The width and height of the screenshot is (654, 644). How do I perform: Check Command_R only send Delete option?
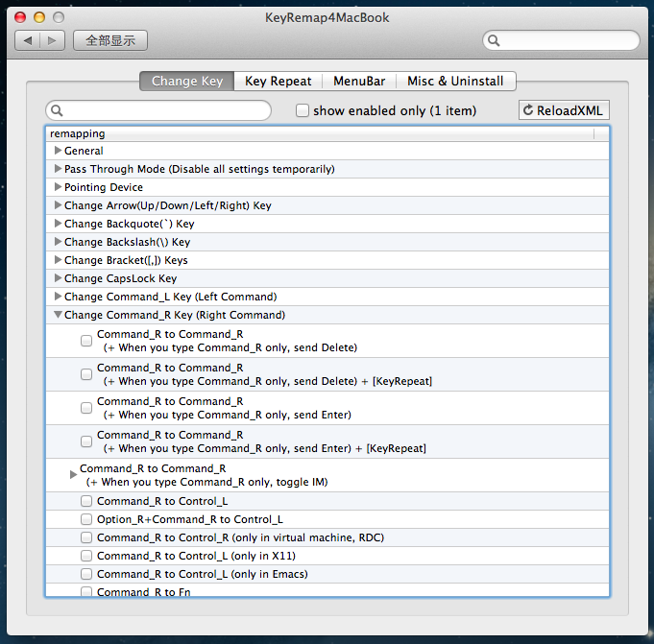tap(86, 341)
